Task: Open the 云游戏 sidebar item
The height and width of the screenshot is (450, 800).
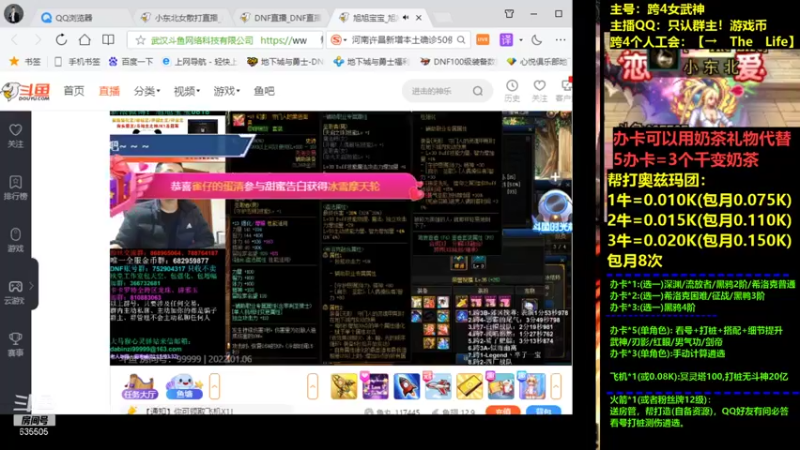Action: pos(15,293)
